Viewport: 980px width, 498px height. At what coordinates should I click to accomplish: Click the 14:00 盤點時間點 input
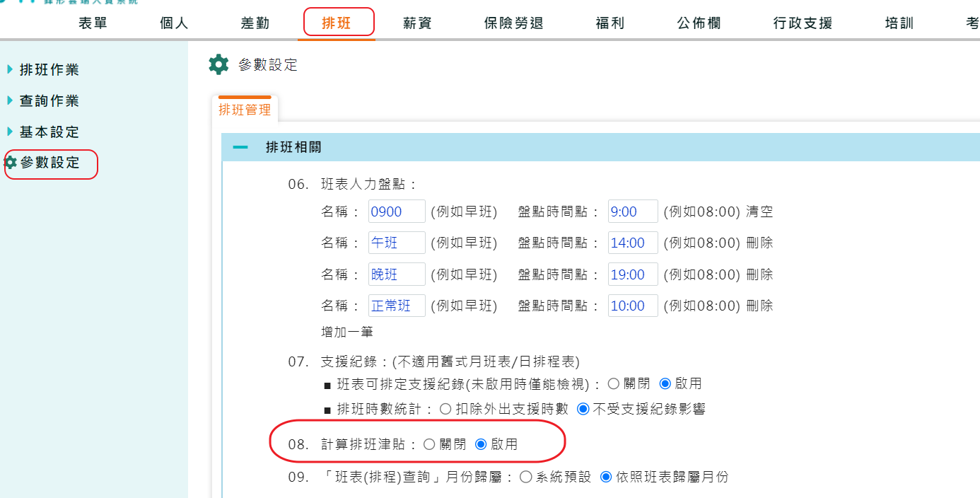pos(632,243)
